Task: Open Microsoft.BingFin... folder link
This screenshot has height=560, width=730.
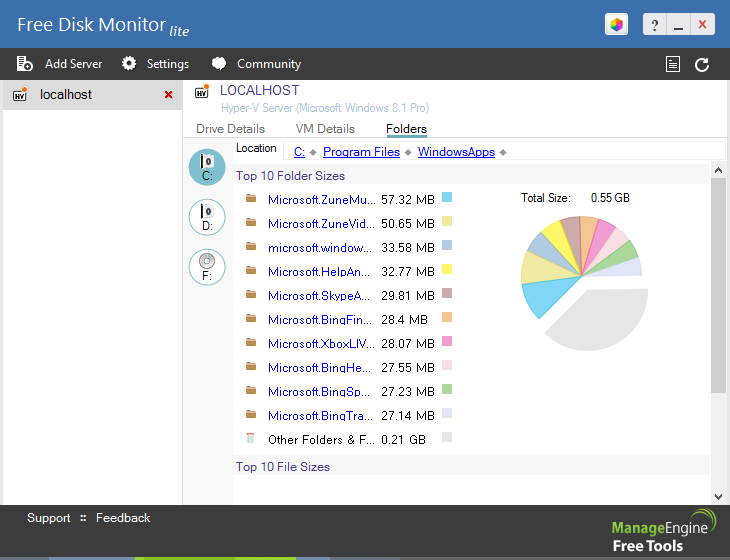Action: pos(320,320)
